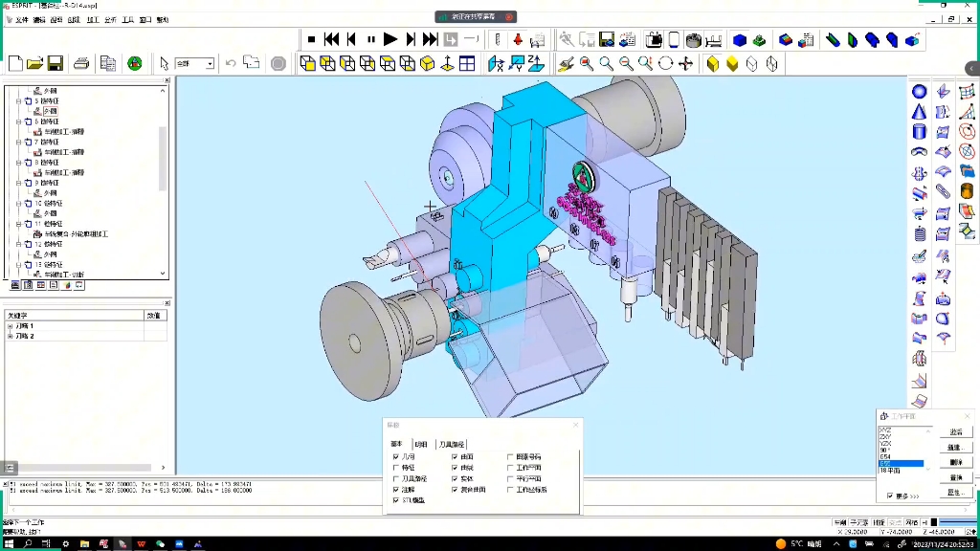Open Windows Start menu
Screen dimensions: 980x551
(x=10, y=544)
